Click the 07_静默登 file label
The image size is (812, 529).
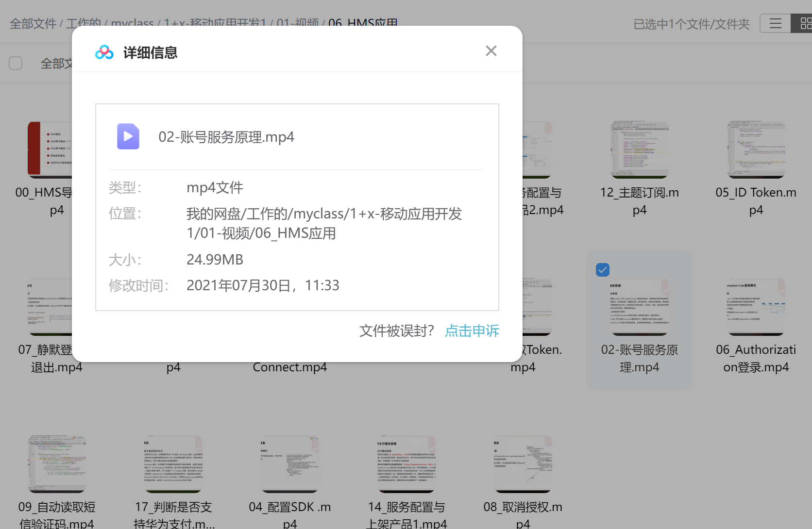45,358
